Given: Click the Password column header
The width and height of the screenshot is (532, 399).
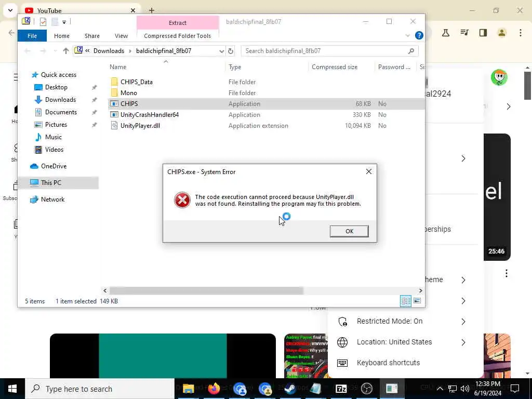Looking at the screenshot, I should 394,67.
